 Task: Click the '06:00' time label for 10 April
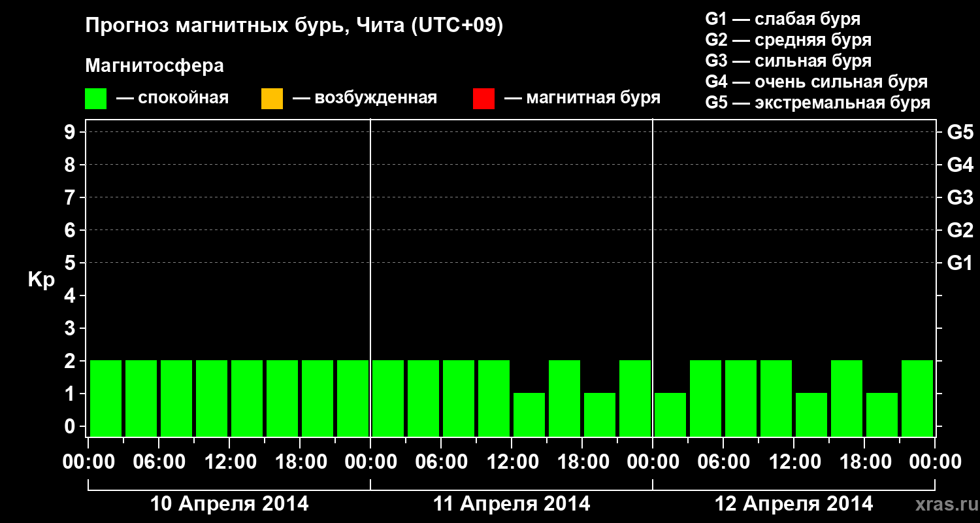pos(159,462)
